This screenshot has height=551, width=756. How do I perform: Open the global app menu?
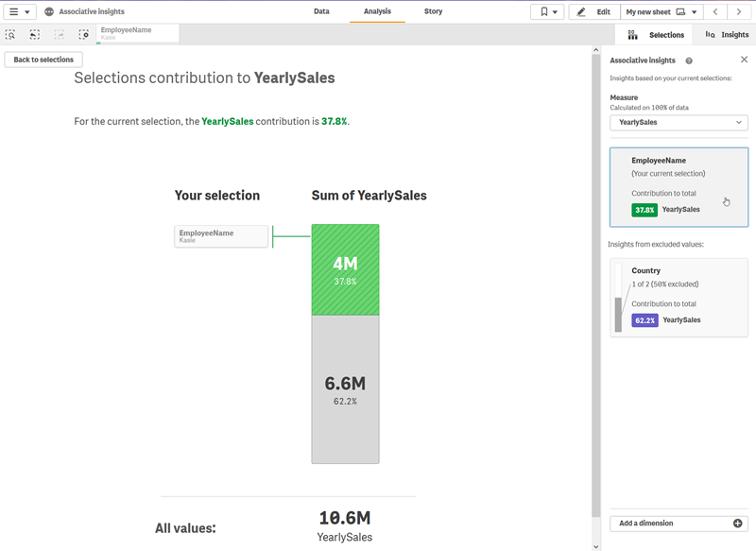[13, 11]
